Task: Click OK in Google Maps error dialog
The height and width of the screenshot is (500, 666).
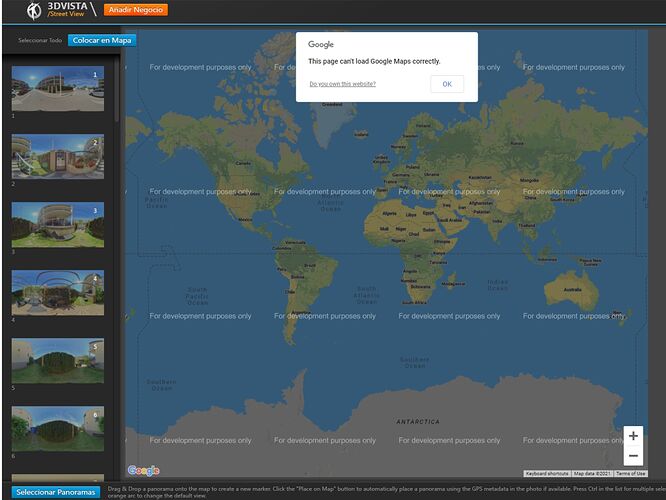Action: [x=447, y=84]
